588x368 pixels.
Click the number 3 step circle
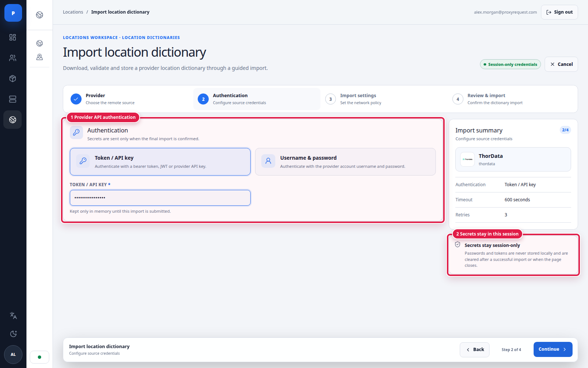coord(331,99)
